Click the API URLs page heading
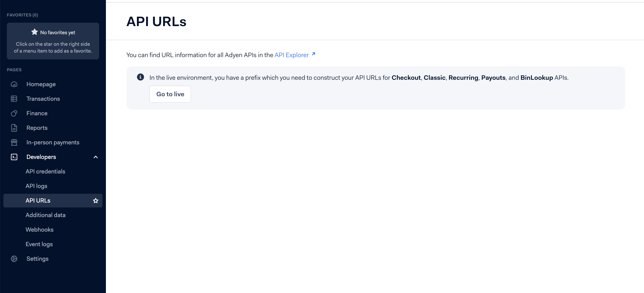Image resolution: width=644 pixels, height=293 pixels. (157, 22)
